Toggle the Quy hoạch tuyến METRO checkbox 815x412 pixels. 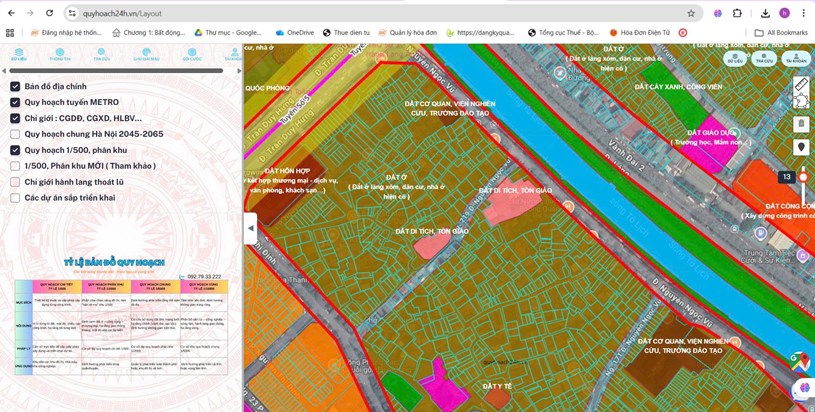tap(15, 102)
